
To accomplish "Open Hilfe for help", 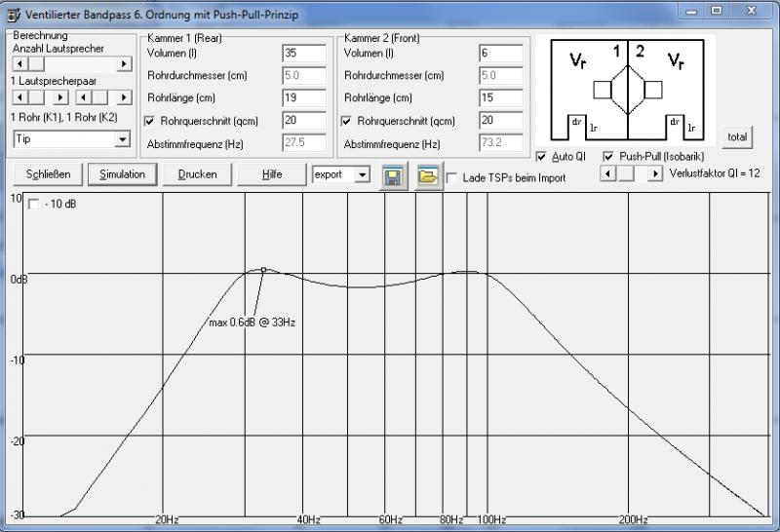I will pos(272,174).
